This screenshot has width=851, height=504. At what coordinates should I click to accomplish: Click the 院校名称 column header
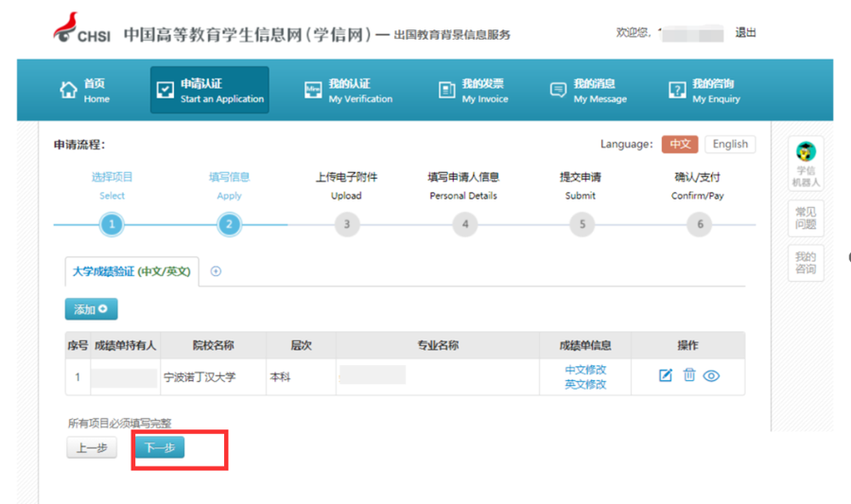[x=214, y=345]
